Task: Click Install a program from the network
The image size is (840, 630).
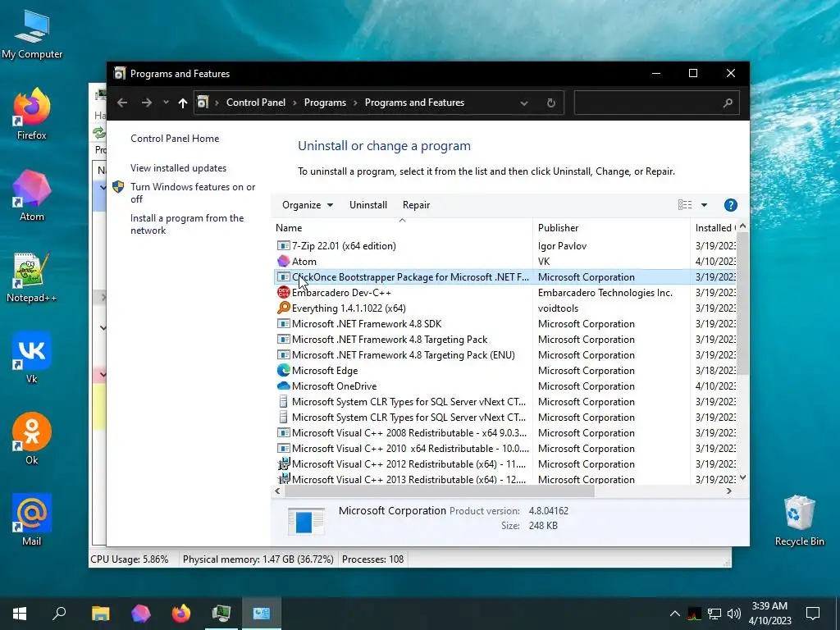Action: pyautogui.click(x=187, y=224)
